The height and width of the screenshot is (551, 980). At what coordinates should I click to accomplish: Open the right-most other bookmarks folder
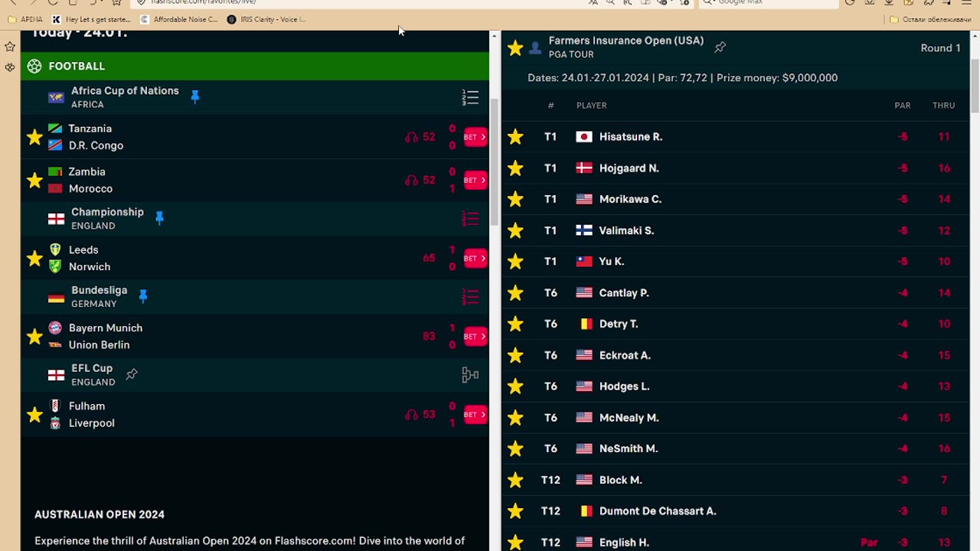tap(929, 19)
